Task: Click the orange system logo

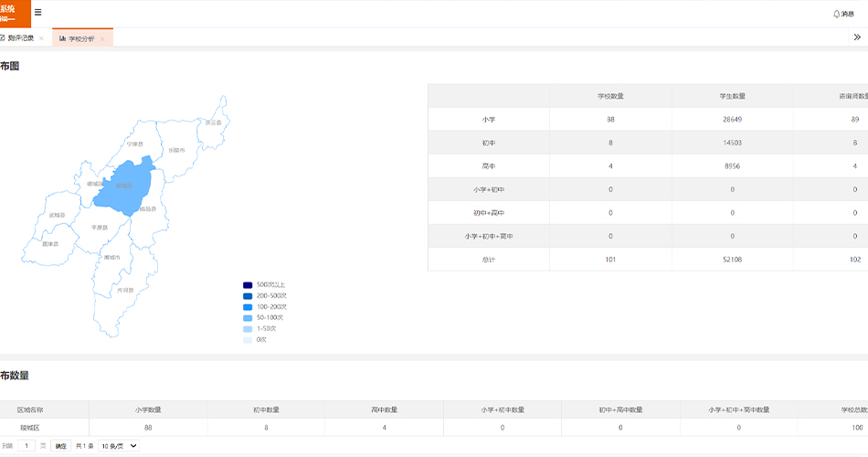Action: (x=15, y=13)
